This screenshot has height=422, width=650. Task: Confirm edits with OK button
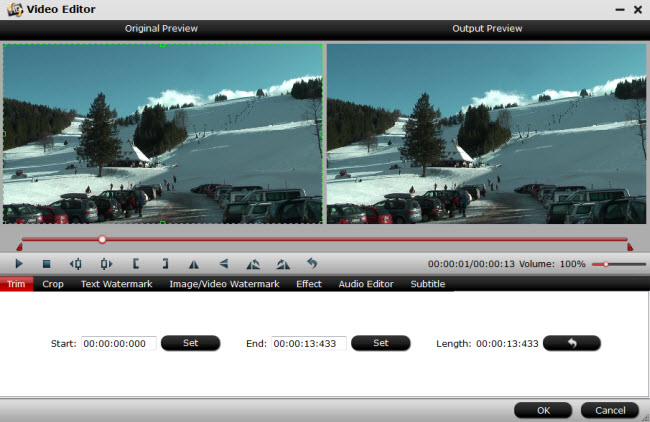pyautogui.click(x=543, y=410)
